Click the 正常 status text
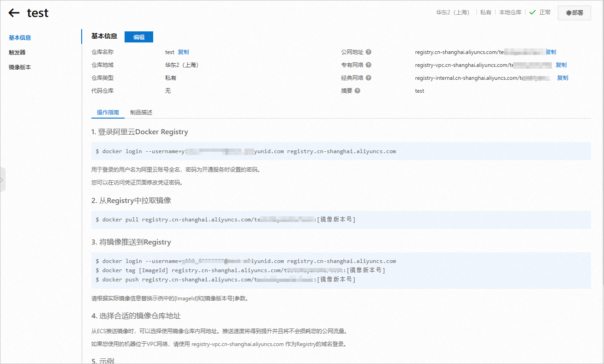 (x=545, y=12)
